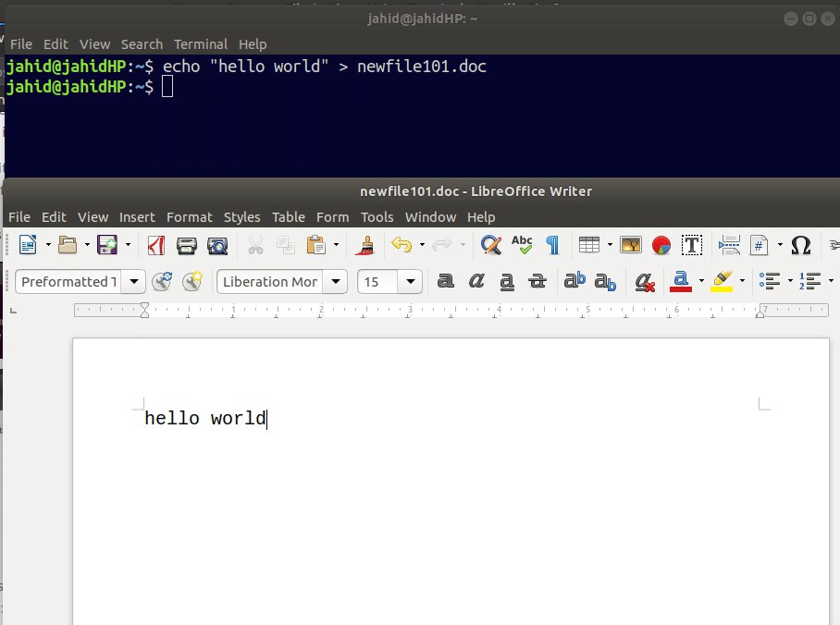
Task: Toggle Bold formatting
Action: [445, 281]
